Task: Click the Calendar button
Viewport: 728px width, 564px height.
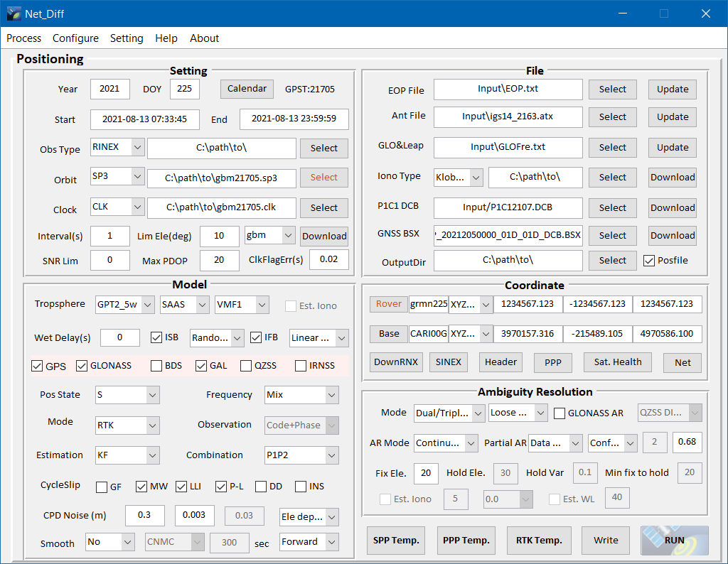Action: [247, 89]
